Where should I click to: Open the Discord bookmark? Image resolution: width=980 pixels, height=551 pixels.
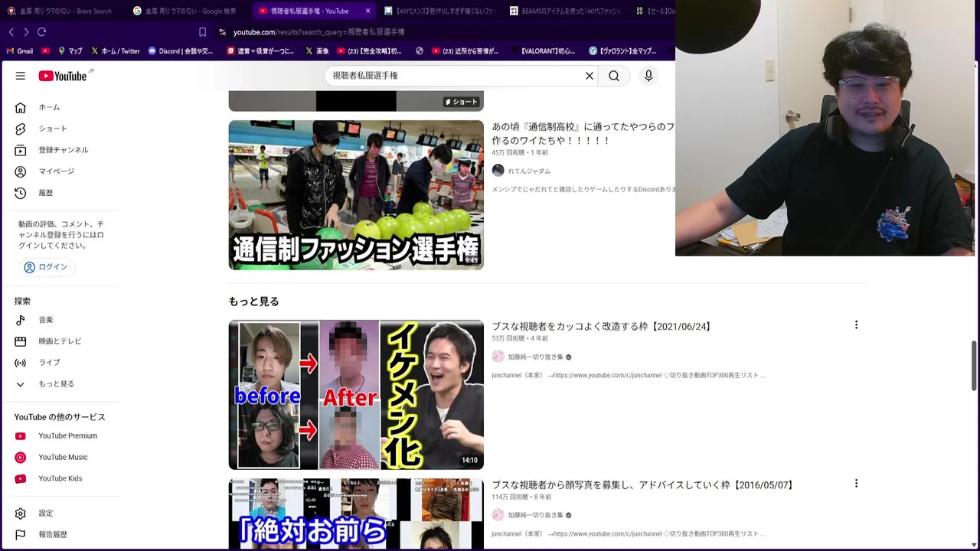[181, 51]
